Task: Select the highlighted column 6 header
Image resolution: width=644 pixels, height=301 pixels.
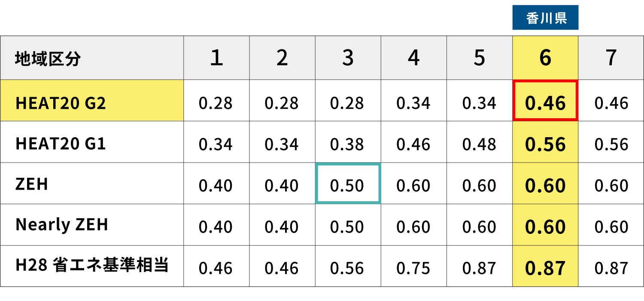Action: [545, 58]
